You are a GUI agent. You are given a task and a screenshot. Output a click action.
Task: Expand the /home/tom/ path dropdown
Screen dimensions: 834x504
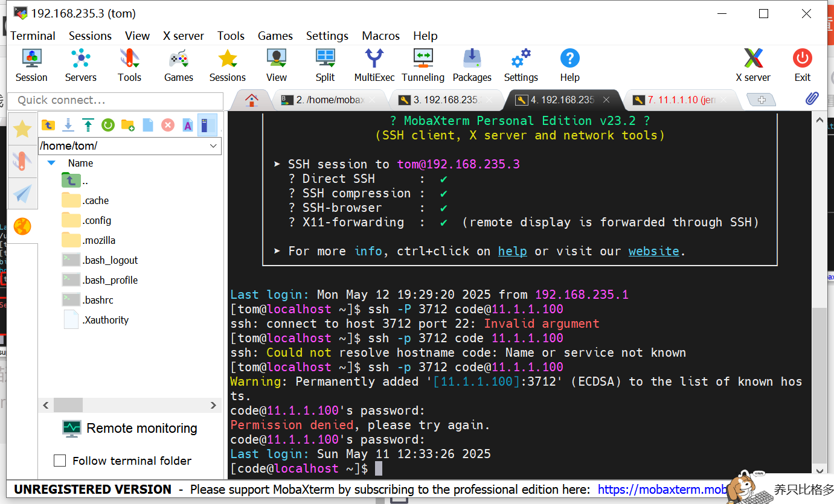pos(213,146)
